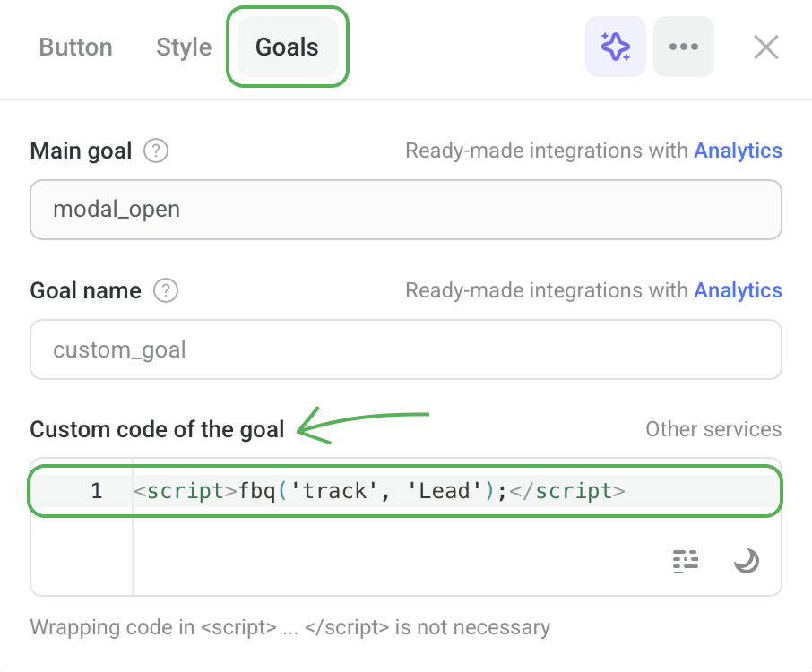Open the Style tab
The height and width of the screenshot is (672, 812).
pos(184,47)
